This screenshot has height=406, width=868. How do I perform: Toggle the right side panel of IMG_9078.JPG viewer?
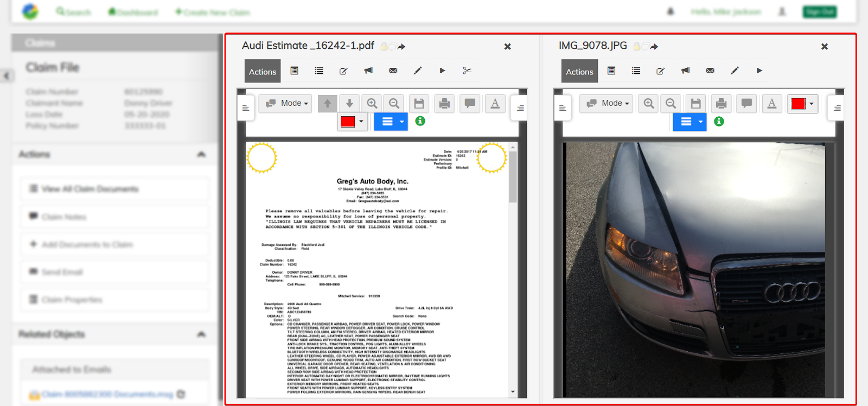tap(837, 108)
